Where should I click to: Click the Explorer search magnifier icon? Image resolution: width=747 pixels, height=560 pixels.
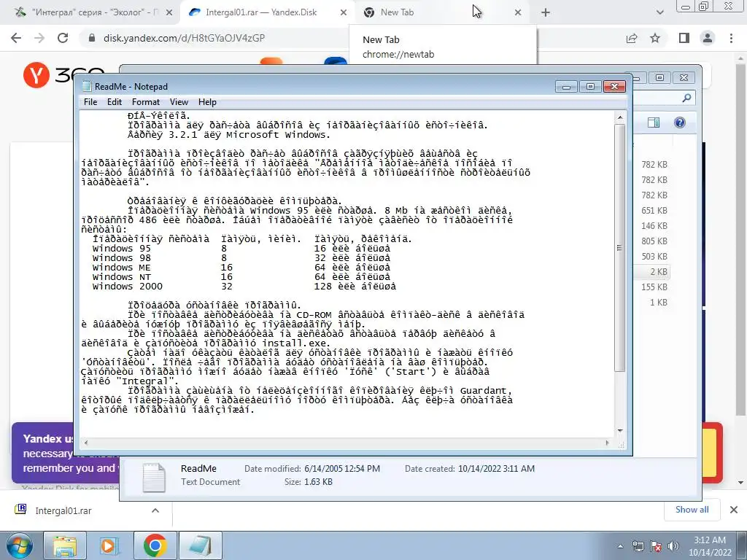click(x=686, y=98)
